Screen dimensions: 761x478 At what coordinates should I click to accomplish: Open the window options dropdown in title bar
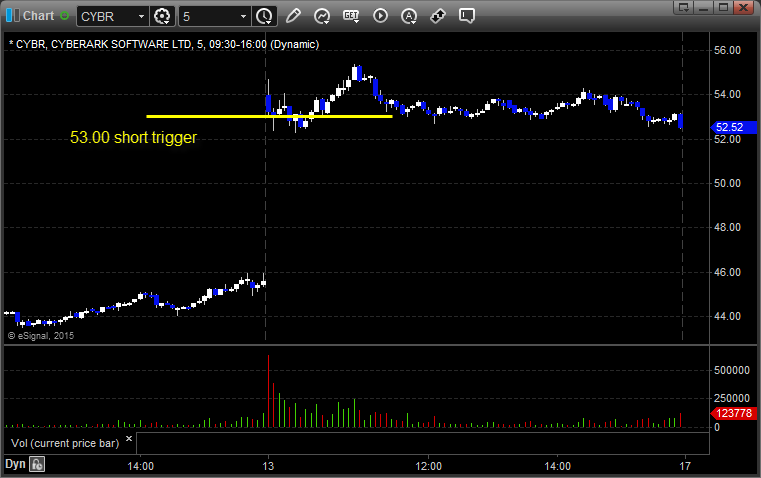683,7
